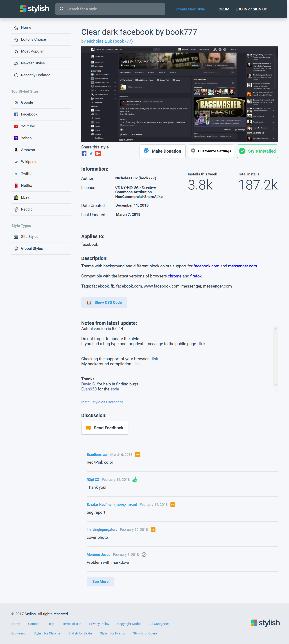This screenshot has height=644, width=289.
Task: Share style via Google Plus icon
Action: 98,153
